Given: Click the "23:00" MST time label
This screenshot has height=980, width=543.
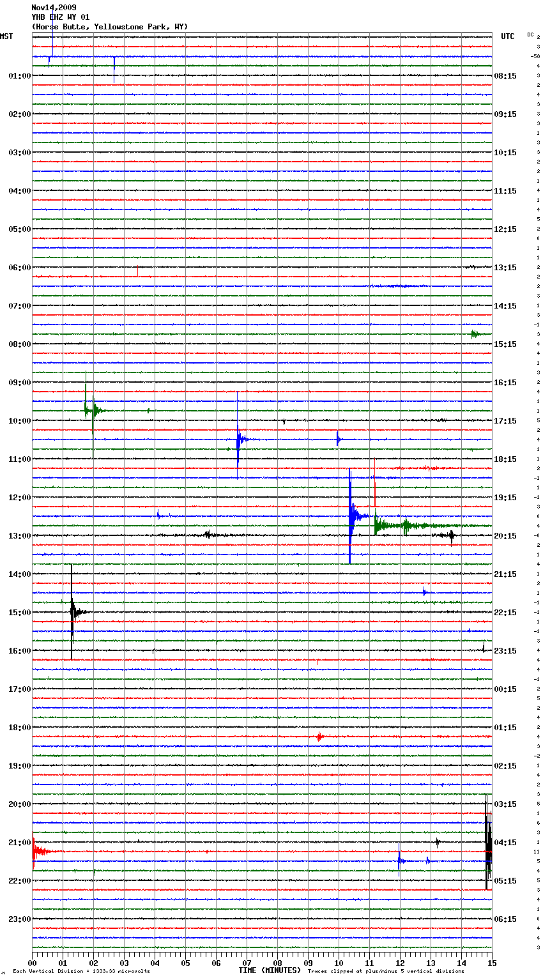Looking at the screenshot, I should (x=19, y=919).
